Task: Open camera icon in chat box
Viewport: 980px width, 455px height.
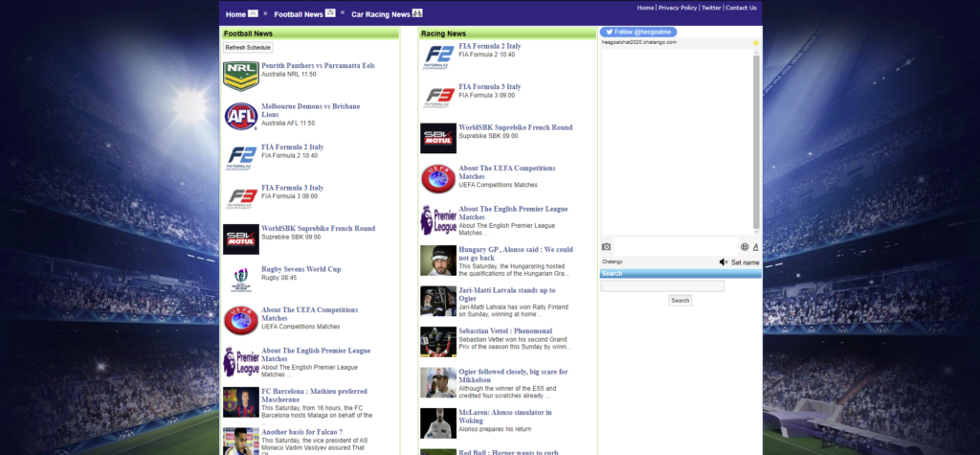Action: coord(606,247)
